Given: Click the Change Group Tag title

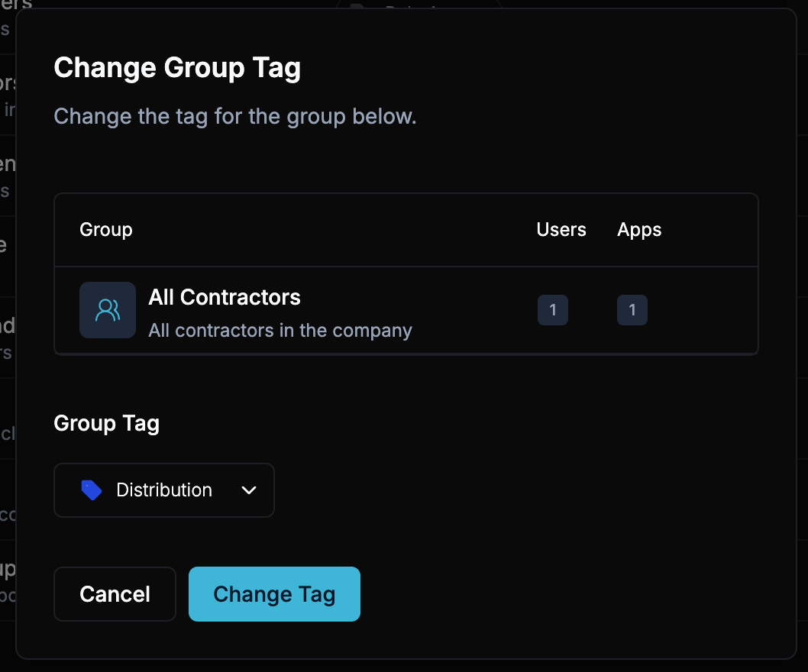Looking at the screenshot, I should pyautogui.click(x=177, y=67).
